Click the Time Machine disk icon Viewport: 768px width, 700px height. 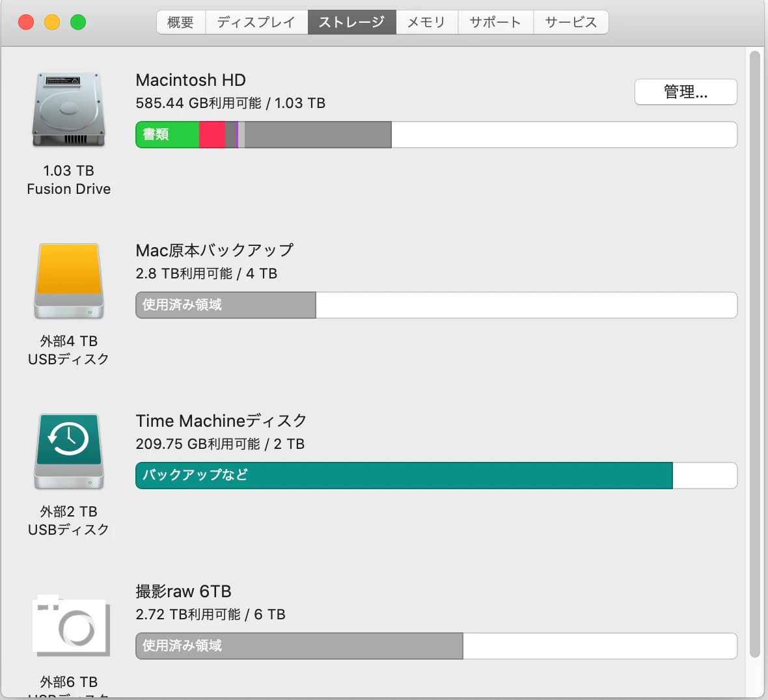point(68,451)
